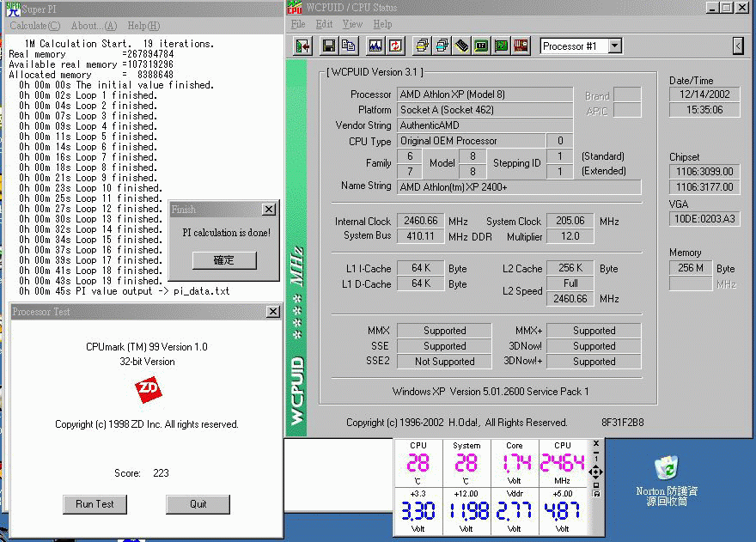Click the VGA value 10DE:0203.A3
Viewport: 756px width, 542px height.
tap(704, 219)
